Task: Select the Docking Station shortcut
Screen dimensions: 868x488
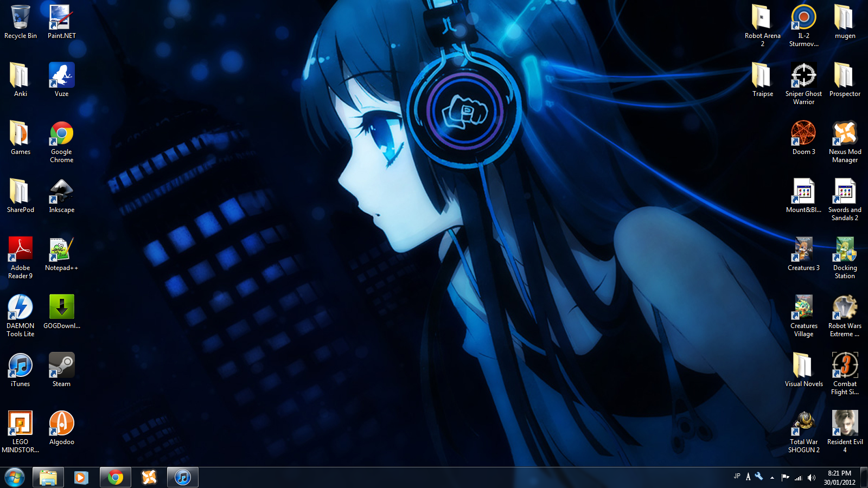Action: (x=845, y=258)
